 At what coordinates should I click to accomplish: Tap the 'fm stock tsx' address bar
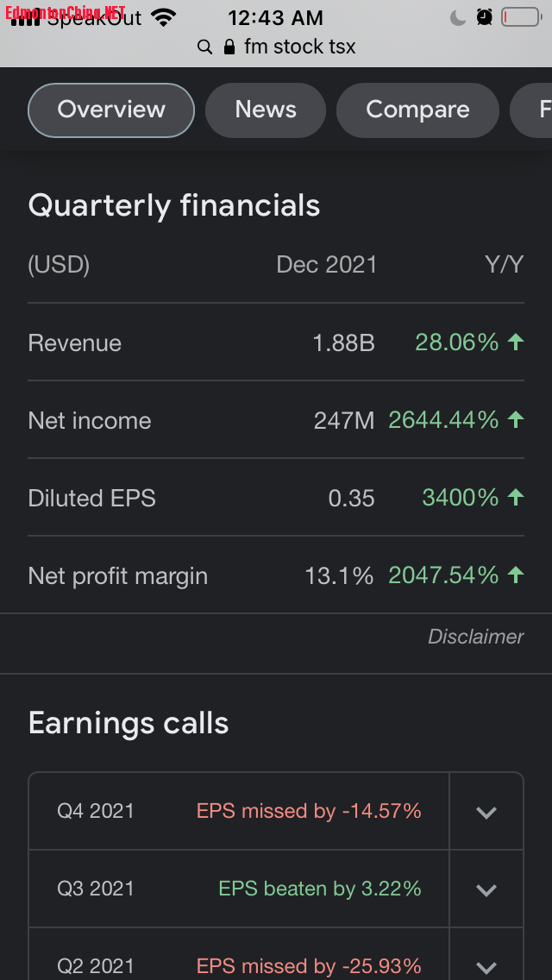pyautogui.click(x=299, y=47)
